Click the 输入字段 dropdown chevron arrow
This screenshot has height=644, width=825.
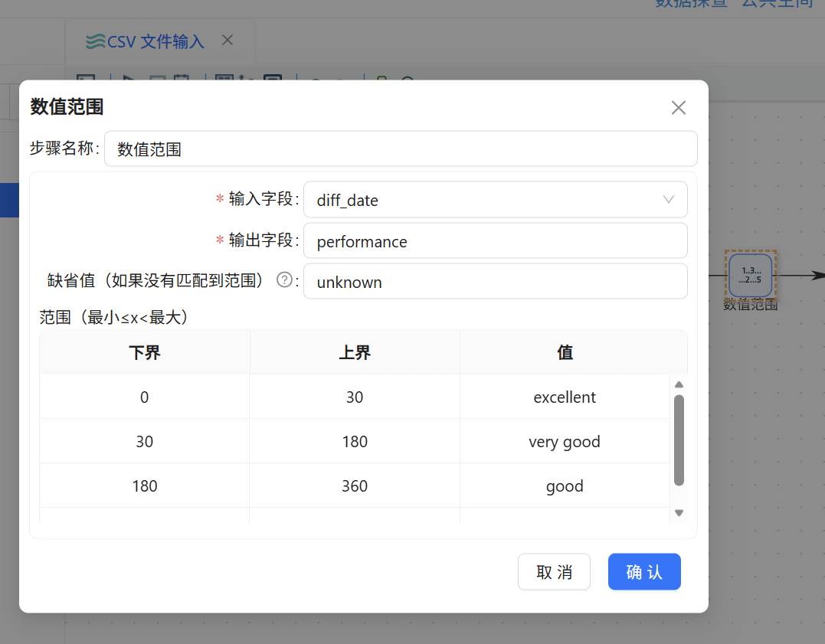(x=668, y=199)
